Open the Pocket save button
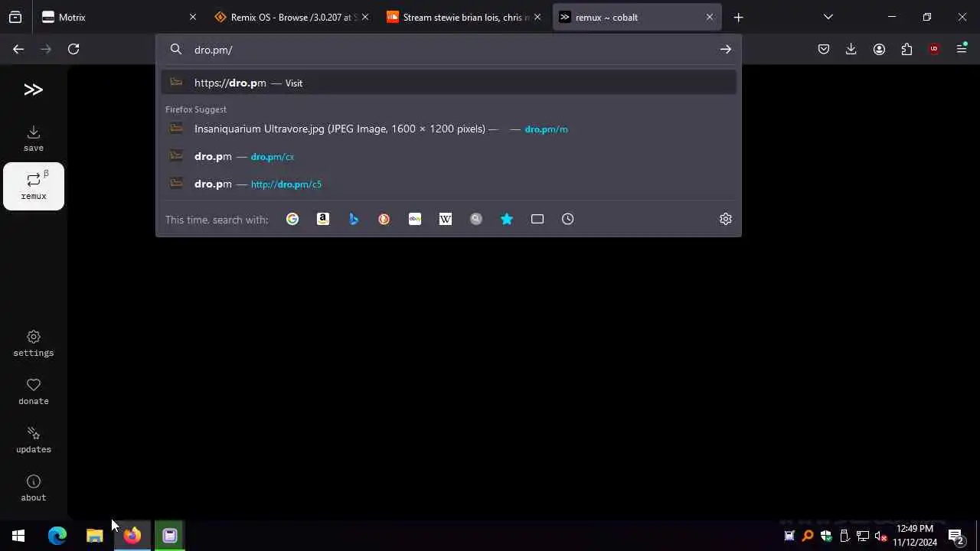This screenshot has width=980, height=551. (824, 49)
